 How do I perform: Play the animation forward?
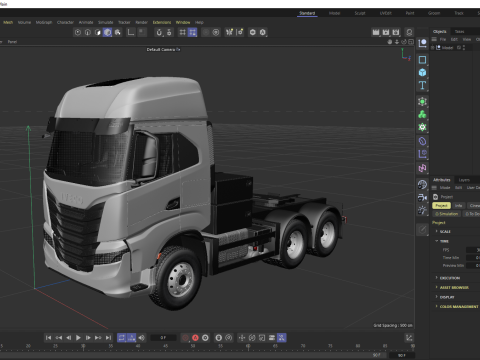pyautogui.click(x=78, y=338)
